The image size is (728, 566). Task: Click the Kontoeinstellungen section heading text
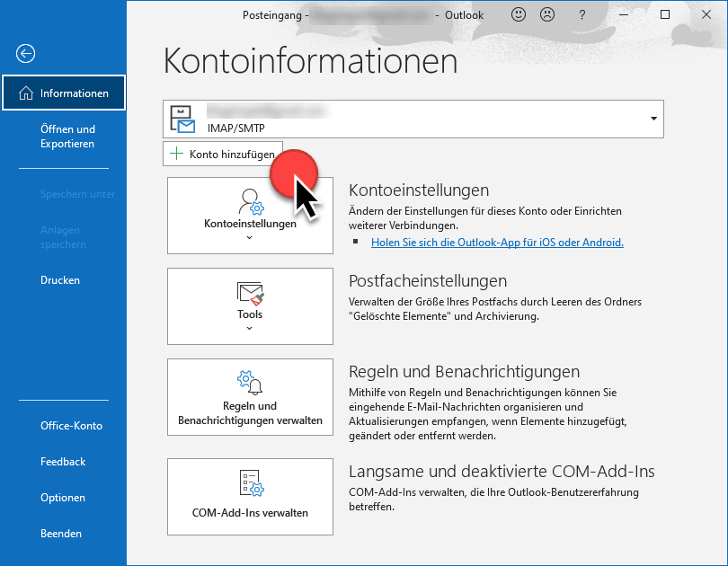[x=419, y=190]
